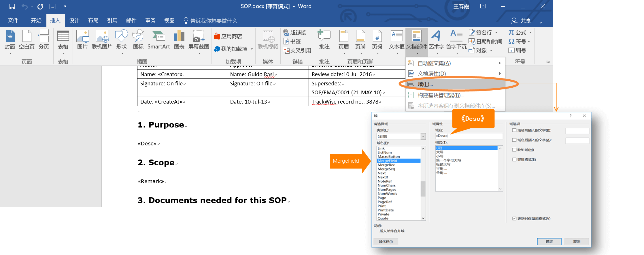Enable 域名前插入的文字 checkbox
This screenshot has width=644, height=255.
click(514, 130)
